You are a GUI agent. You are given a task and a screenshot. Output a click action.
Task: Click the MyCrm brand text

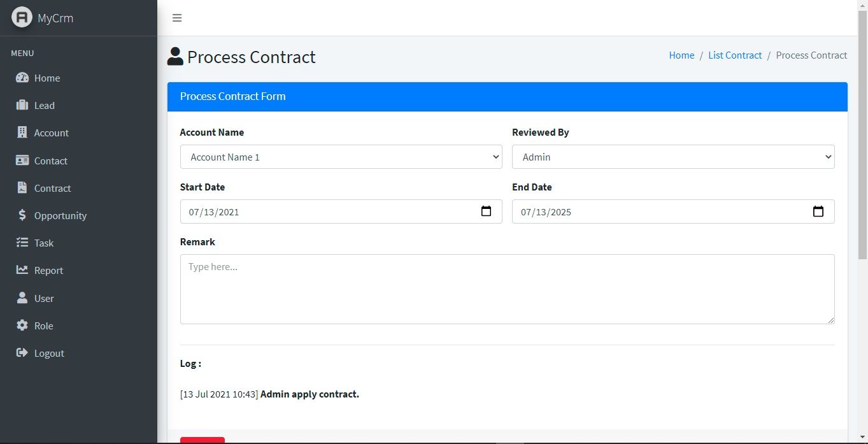pos(55,18)
